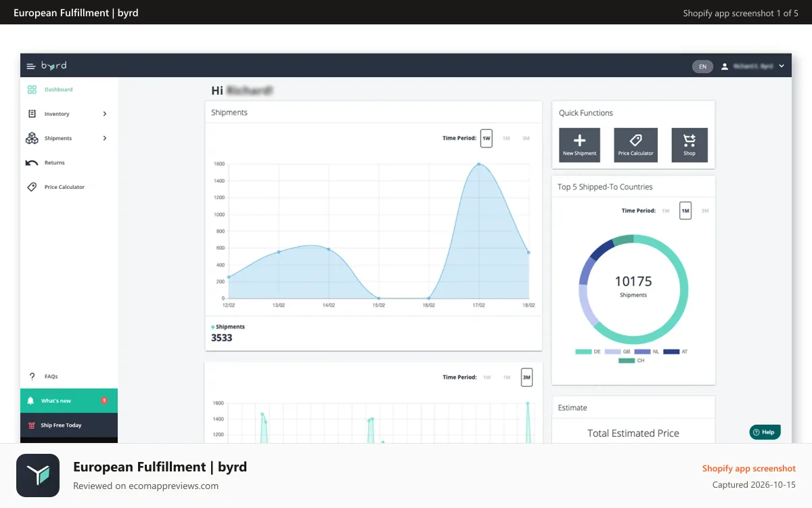Screen dimensions: 812x508
Task: Toggle the AT legend swatch
Action: pyautogui.click(x=671, y=352)
